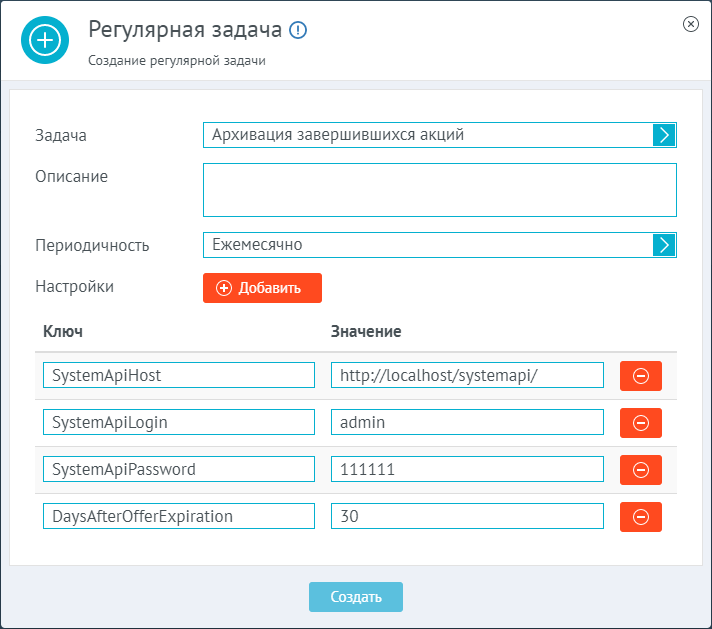Edit the DaysAfterOfferExpiration key field

coord(179,516)
